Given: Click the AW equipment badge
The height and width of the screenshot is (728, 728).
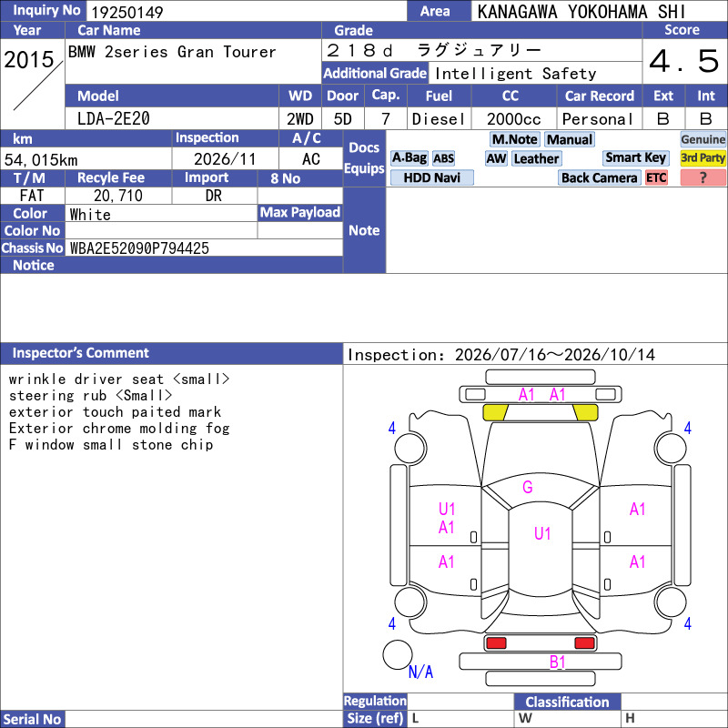Looking at the screenshot, I should pyautogui.click(x=496, y=158).
